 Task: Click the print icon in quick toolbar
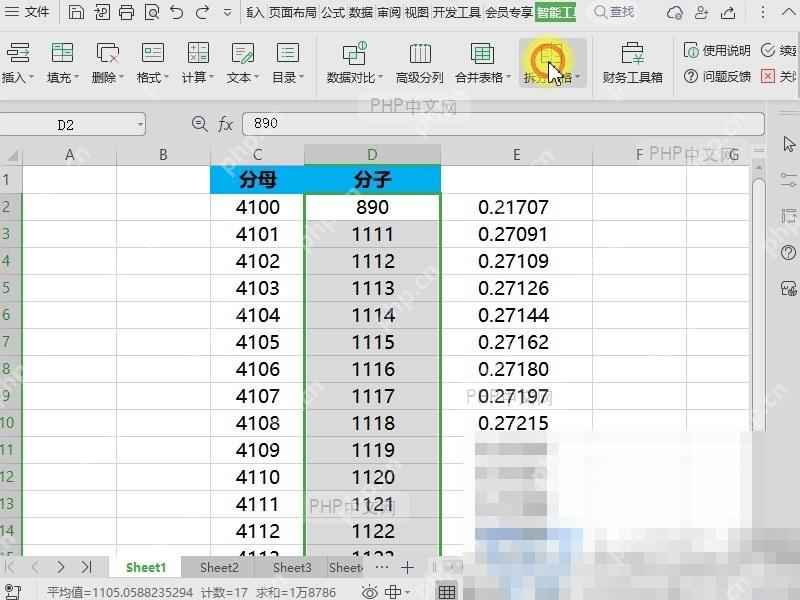127,12
